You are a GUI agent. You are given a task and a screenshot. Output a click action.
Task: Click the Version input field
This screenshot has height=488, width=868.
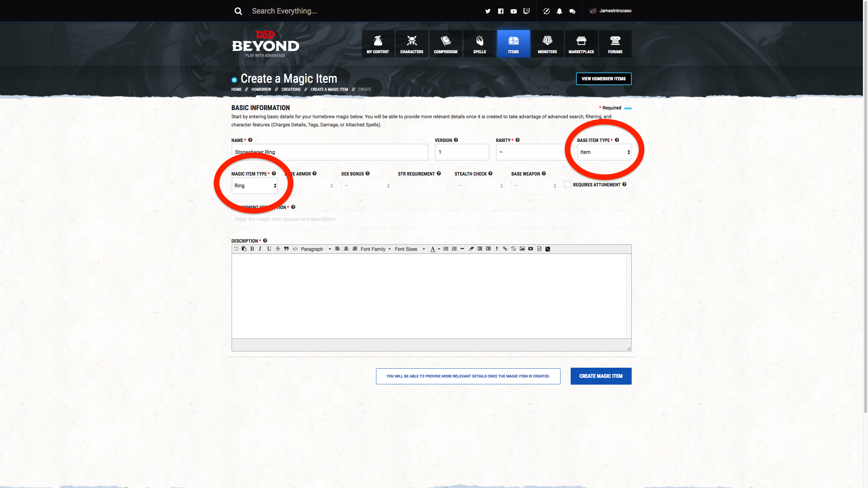pyautogui.click(x=462, y=152)
